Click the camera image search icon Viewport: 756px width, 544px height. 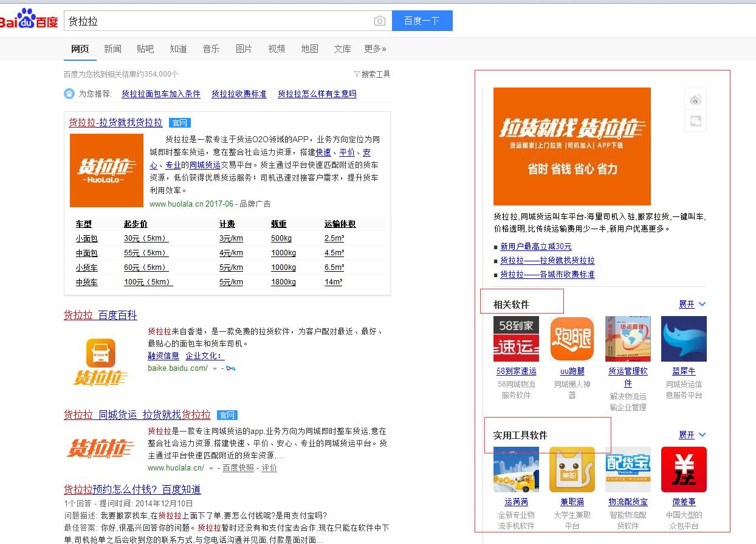[380, 21]
